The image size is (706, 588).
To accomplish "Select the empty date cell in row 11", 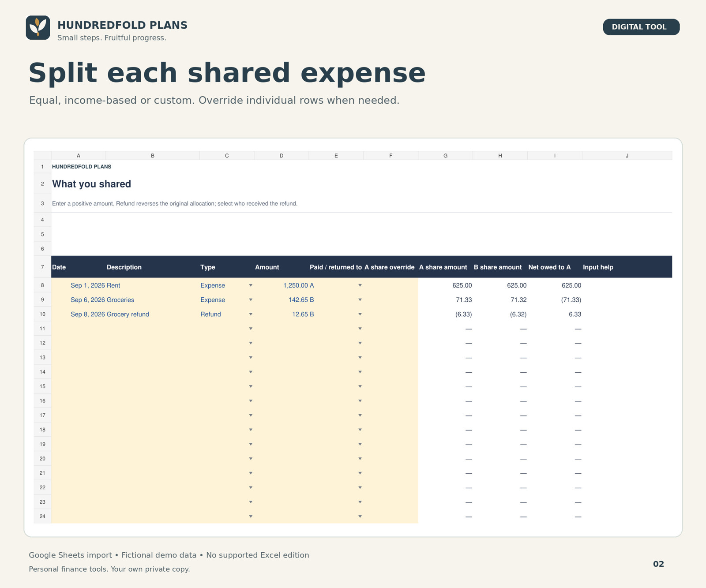I will [79, 329].
